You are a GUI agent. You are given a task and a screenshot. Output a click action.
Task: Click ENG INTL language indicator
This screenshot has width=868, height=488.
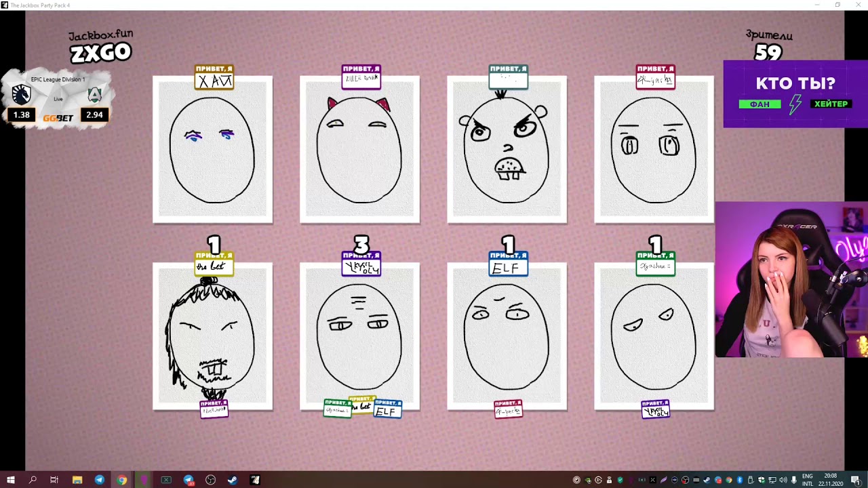coord(807,480)
